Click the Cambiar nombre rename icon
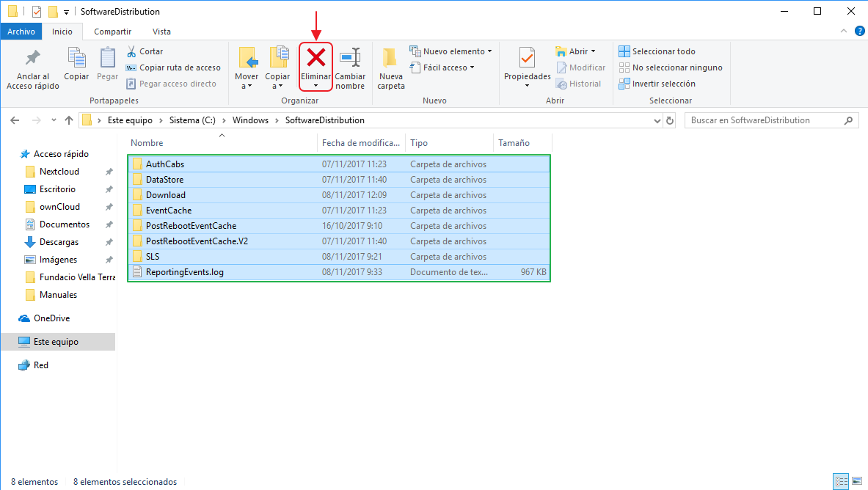 (x=350, y=58)
